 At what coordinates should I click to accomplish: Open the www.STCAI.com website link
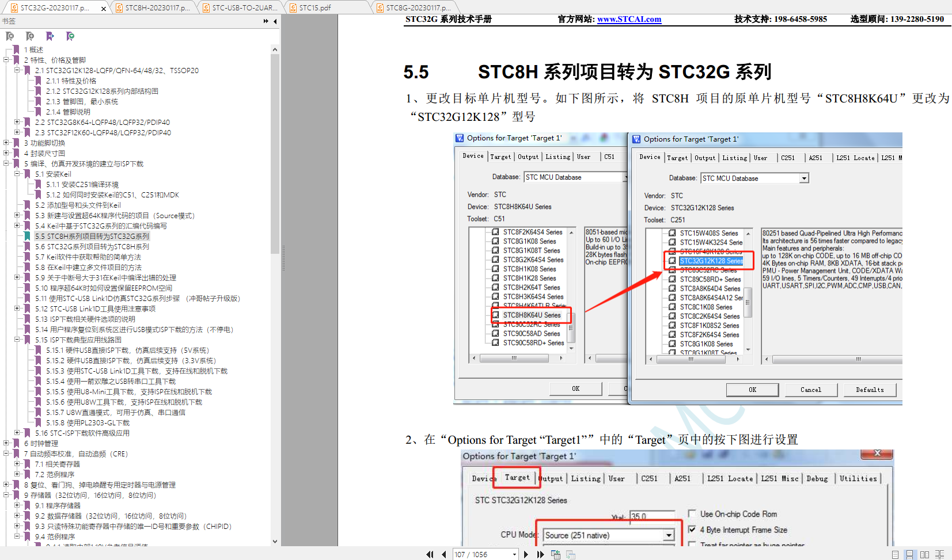pos(629,19)
